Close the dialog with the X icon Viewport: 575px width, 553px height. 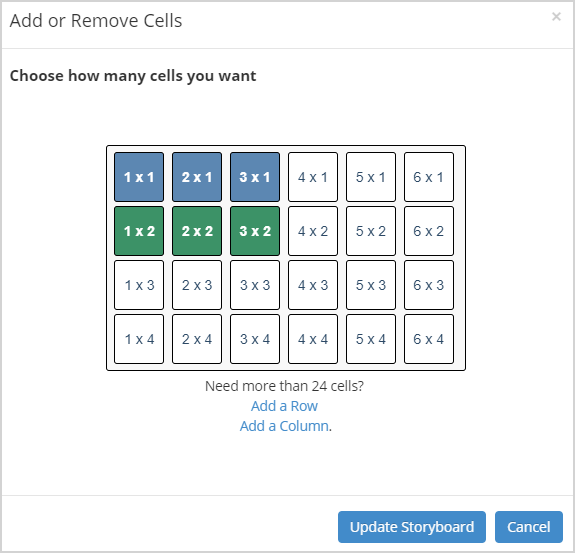pyautogui.click(x=556, y=17)
